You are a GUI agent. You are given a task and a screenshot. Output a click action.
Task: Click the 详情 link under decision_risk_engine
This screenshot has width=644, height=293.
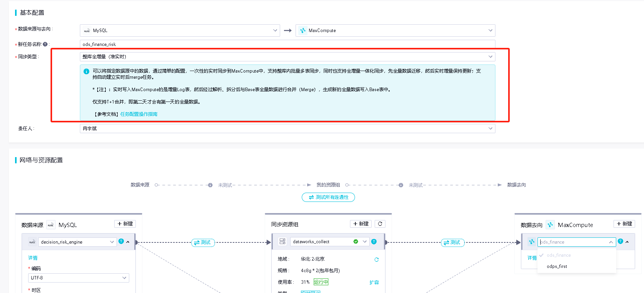tap(33, 258)
